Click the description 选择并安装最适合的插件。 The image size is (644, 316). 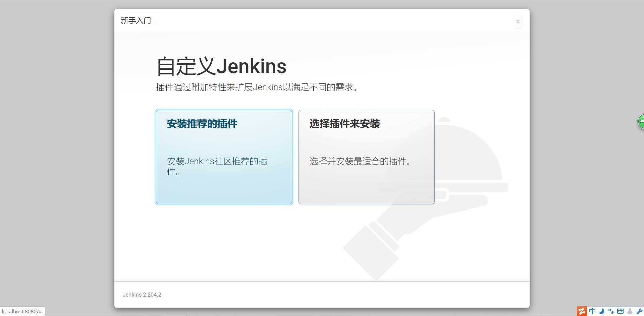(360, 162)
